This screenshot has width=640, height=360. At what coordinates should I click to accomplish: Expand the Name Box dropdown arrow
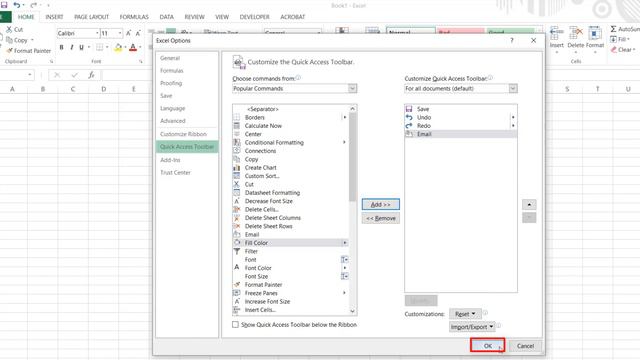30,75
